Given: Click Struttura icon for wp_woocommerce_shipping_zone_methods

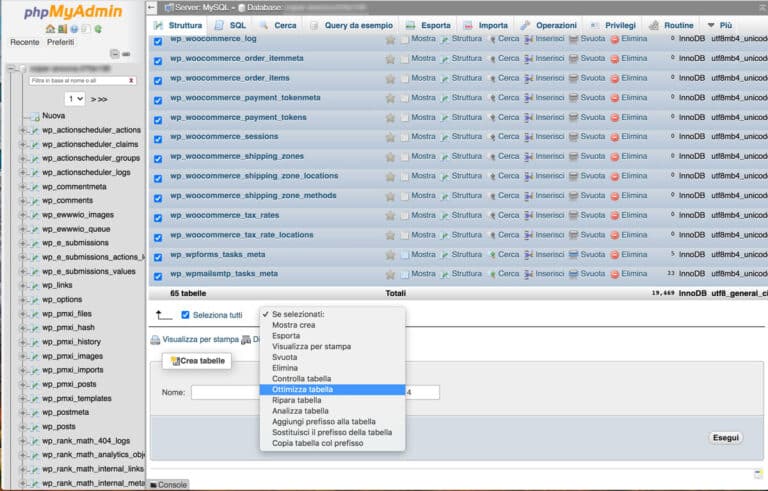Looking at the screenshot, I should tap(445, 196).
